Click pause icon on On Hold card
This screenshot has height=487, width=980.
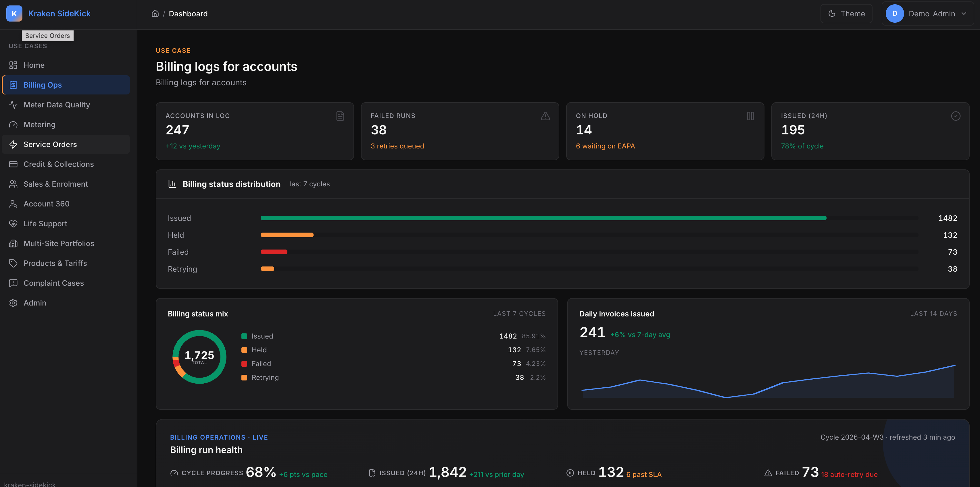(750, 116)
